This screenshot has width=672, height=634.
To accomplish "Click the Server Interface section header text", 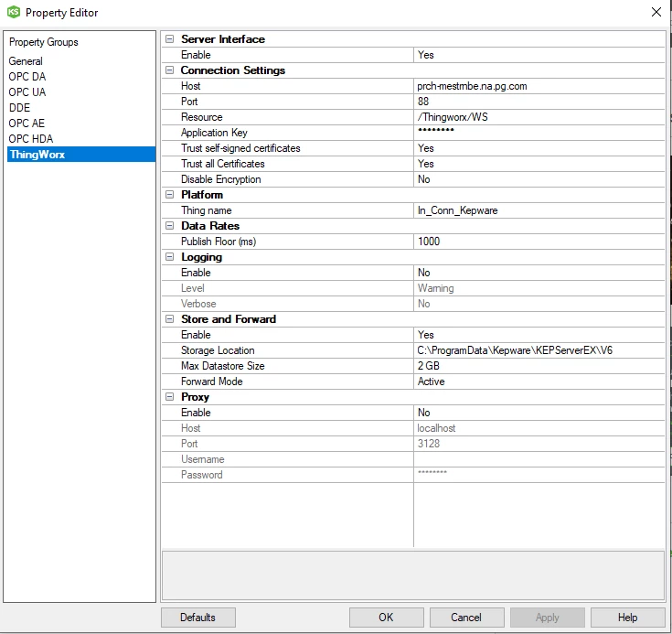I will 223,39.
